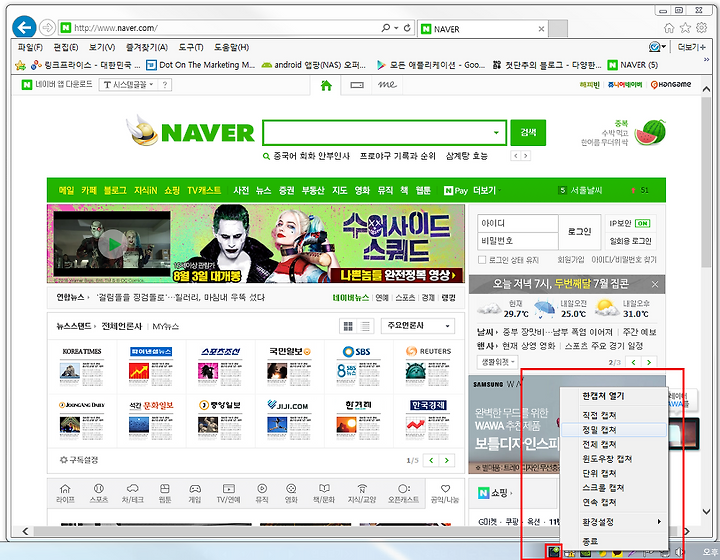Click the 네이버 앱 다운로드 link
This screenshot has width=720, height=560.
click(57, 84)
